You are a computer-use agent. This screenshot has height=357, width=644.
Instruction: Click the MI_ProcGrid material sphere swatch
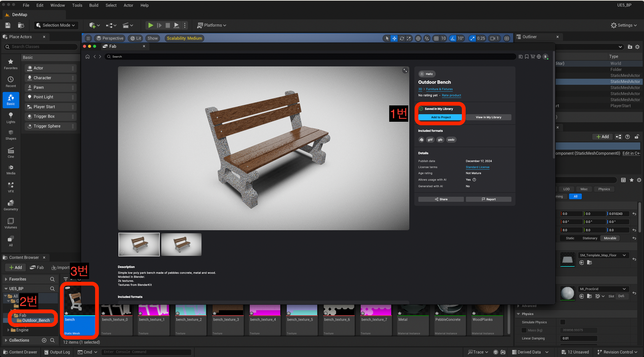point(568,293)
